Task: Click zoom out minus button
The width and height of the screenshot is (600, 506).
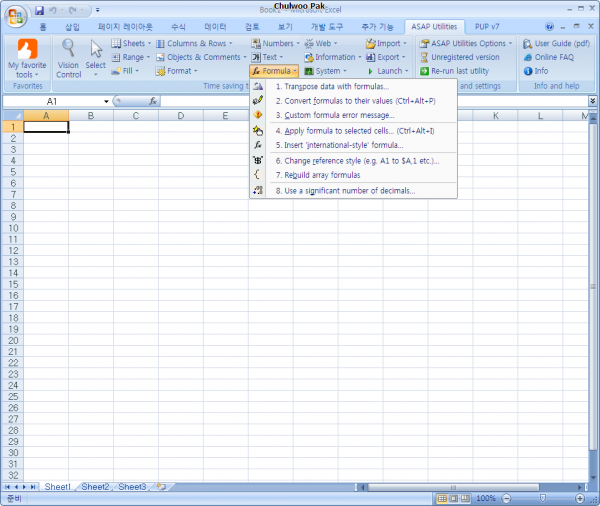Action: (506, 498)
